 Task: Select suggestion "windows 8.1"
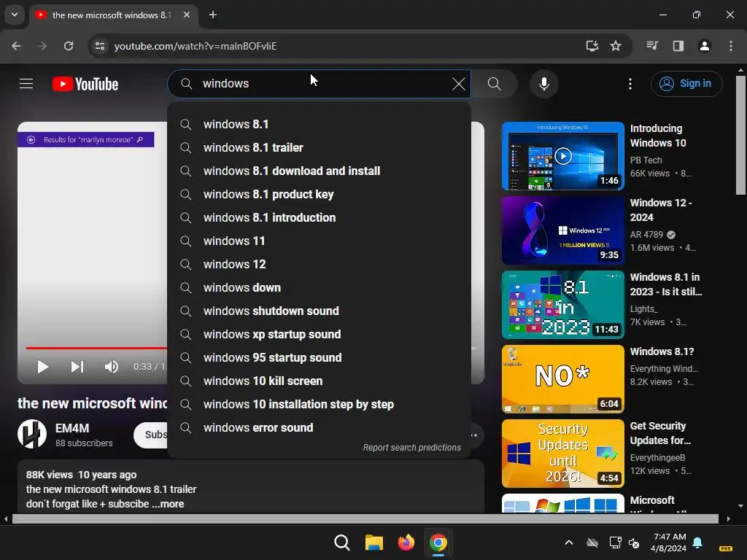[320, 124]
